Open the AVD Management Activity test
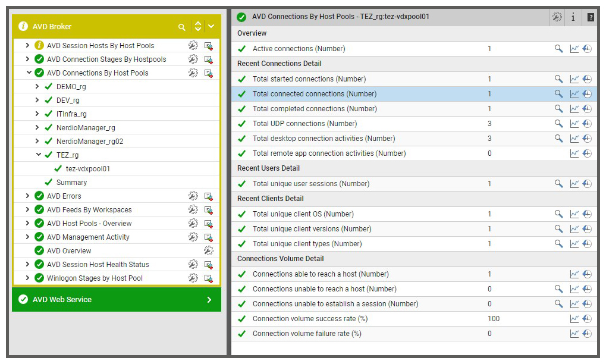 88,237
